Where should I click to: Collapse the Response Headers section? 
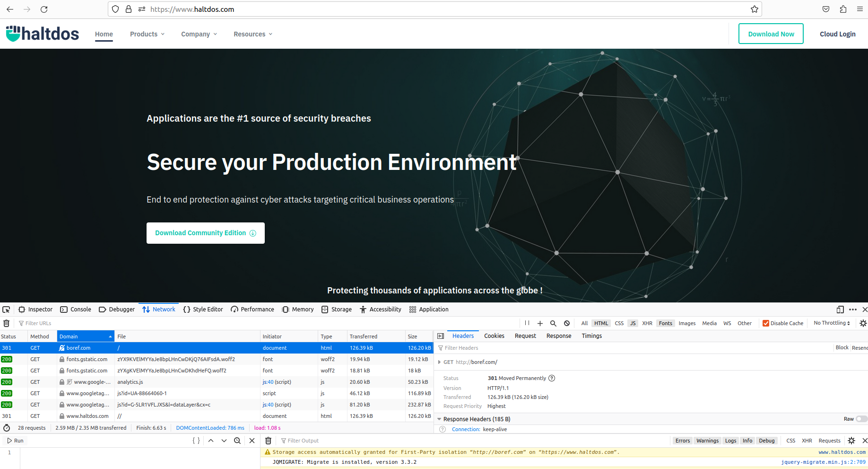(x=439, y=419)
